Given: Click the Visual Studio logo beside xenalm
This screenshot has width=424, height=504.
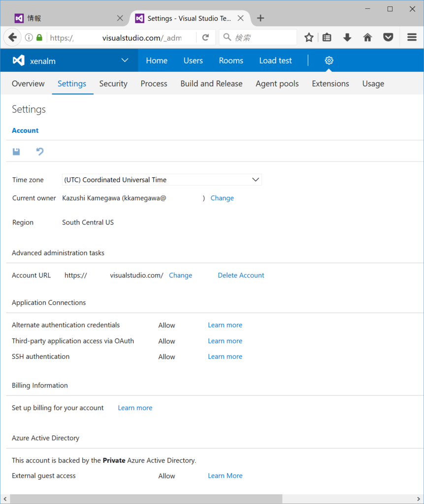Looking at the screenshot, I should (x=19, y=61).
